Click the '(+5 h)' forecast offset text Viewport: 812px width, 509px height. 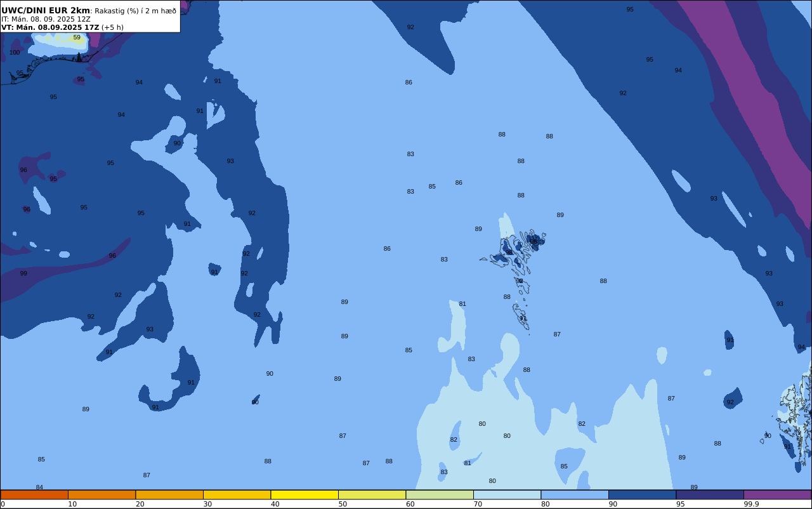point(112,27)
